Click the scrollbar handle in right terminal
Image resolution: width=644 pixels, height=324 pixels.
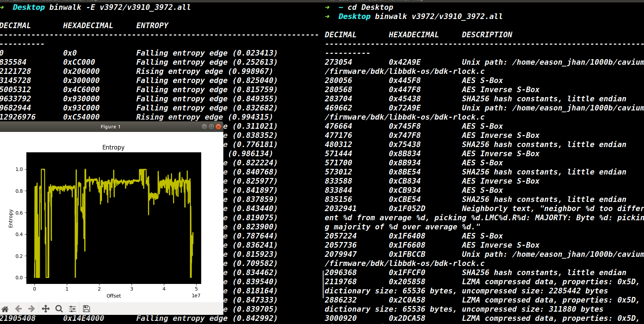pos(323,284)
